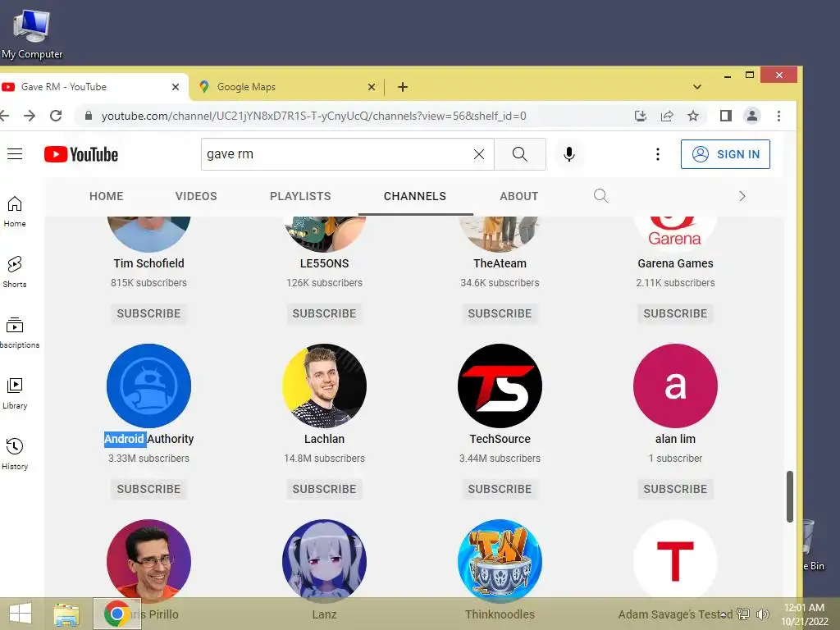
Task: Reload the page in Chrome
Action: click(x=56, y=116)
